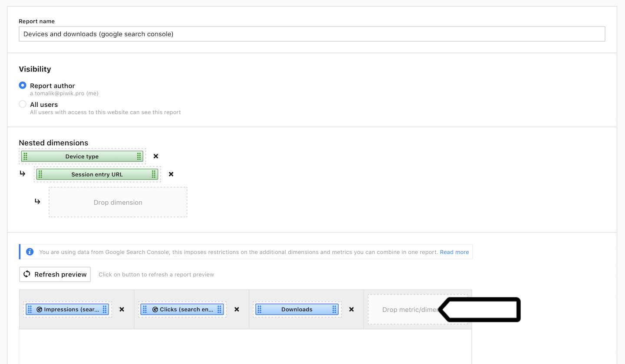Select the Report author visibility option
This screenshot has width=625, height=364.
pyautogui.click(x=23, y=85)
